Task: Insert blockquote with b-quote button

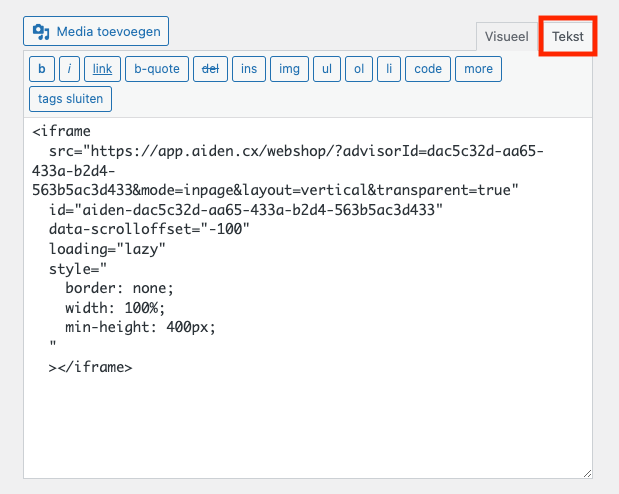Action: (x=157, y=69)
